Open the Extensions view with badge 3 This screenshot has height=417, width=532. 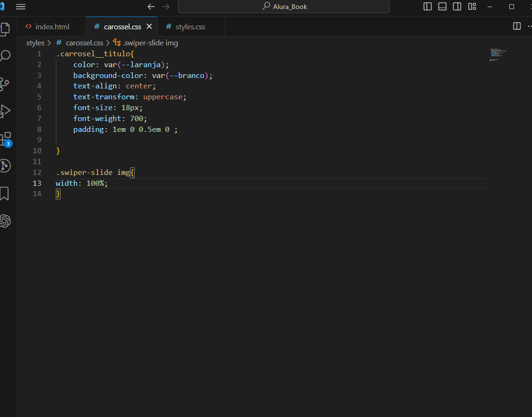(x=5, y=139)
